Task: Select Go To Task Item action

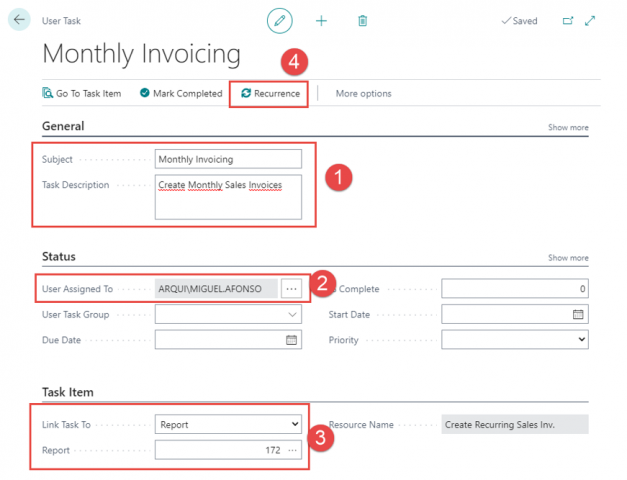Action: tap(82, 94)
